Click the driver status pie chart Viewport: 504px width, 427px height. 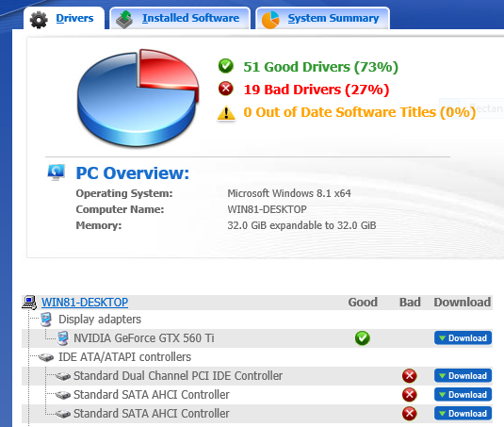point(138,98)
